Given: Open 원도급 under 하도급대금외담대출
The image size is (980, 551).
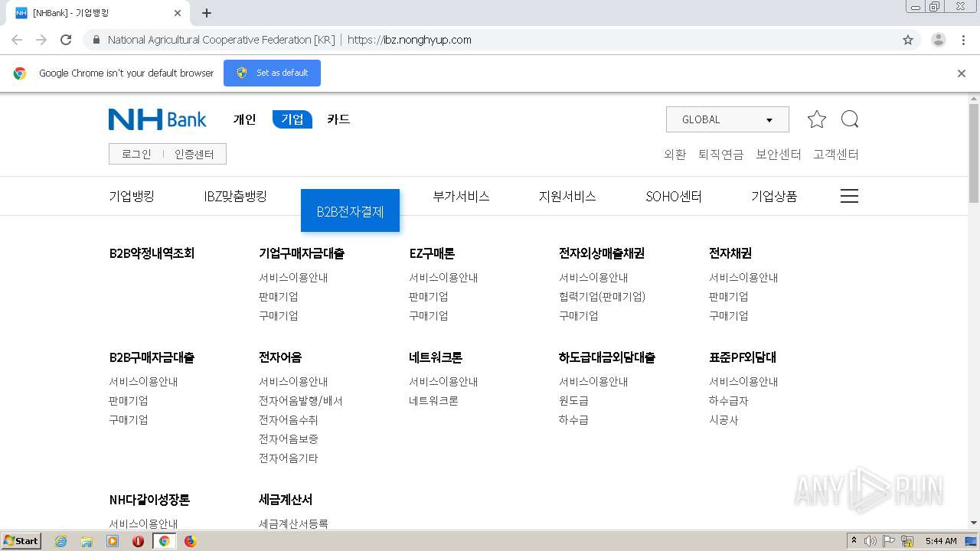Looking at the screenshot, I should [x=573, y=401].
